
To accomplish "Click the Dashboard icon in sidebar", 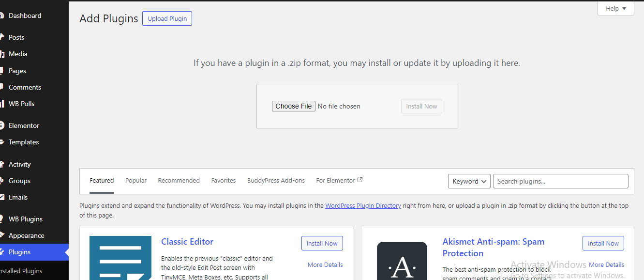I will pos(2,16).
